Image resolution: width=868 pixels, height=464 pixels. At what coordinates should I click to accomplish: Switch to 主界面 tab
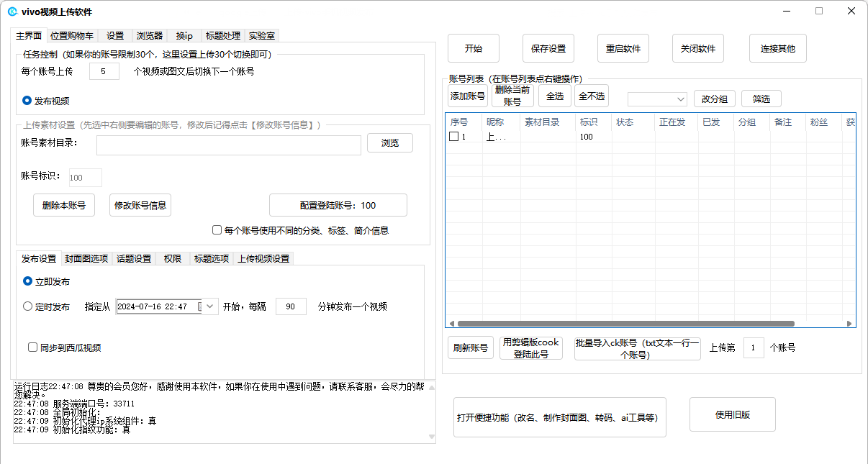pyautogui.click(x=29, y=35)
